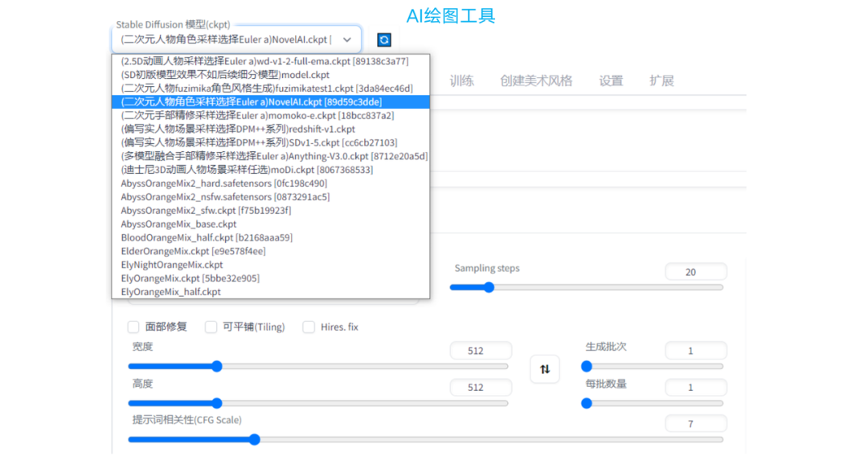Swap width and height values

pyautogui.click(x=545, y=369)
